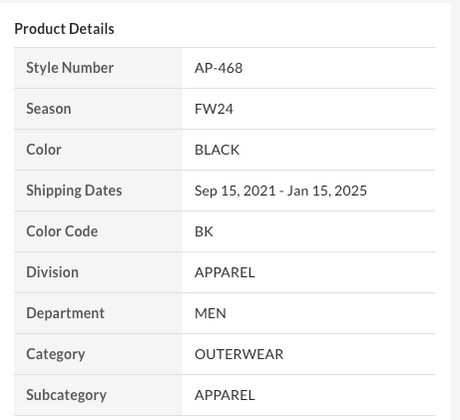Click the Sep 15, 2021 date range

tap(235, 191)
